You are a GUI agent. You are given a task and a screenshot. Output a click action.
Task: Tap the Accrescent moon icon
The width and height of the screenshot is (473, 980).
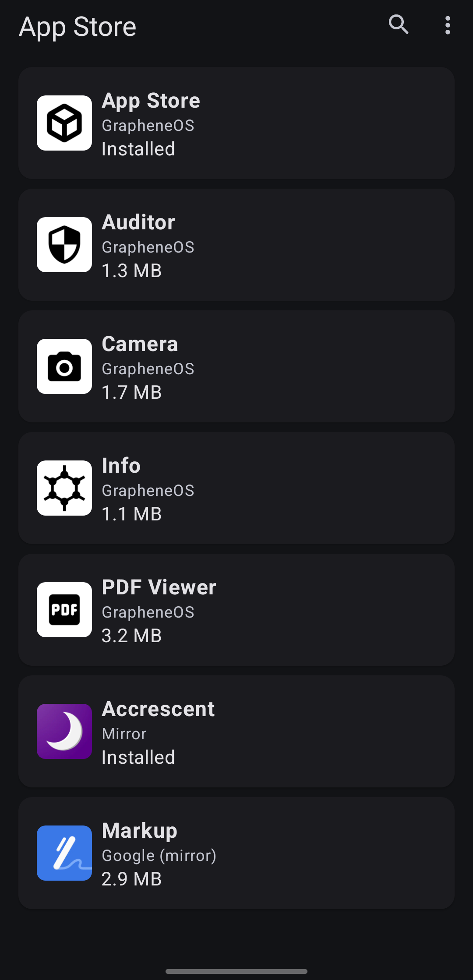pos(64,731)
